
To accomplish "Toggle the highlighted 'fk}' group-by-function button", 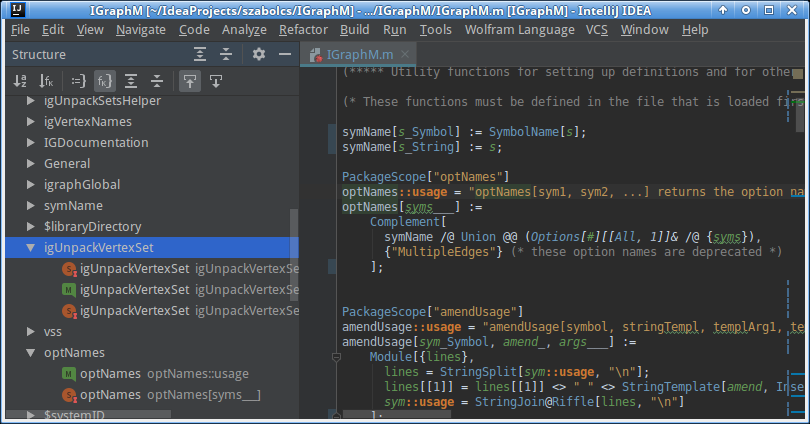I will point(104,81).
